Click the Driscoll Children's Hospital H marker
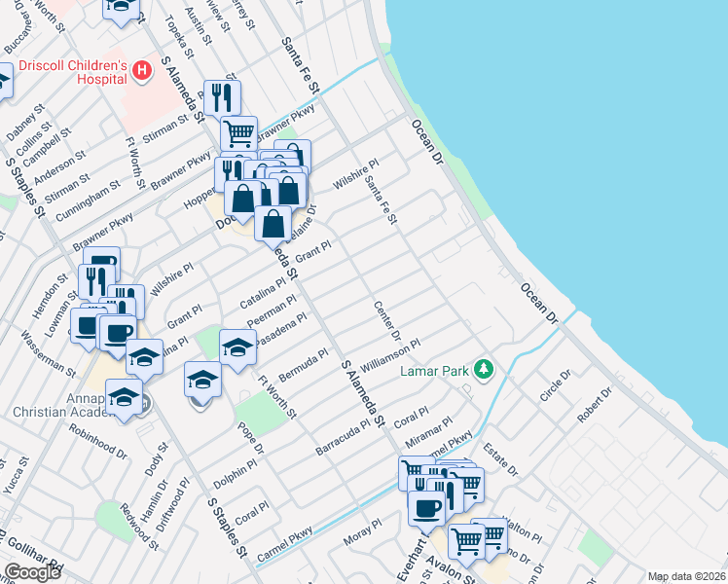Image resolution: width=728 pixels, height=584 pixels. point(141,71)
